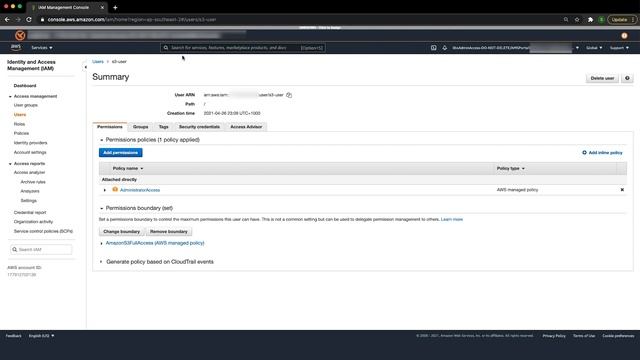The width and height of the screenshot is (640, 360).
Task: Bookmark this page with star icon
Action: click(577, 19)
